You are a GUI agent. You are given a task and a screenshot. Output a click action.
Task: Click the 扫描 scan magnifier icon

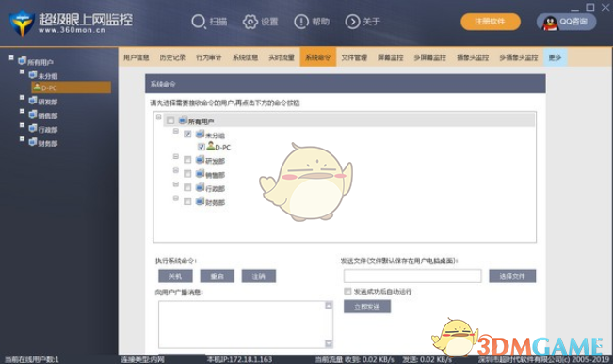click(198, 22)
